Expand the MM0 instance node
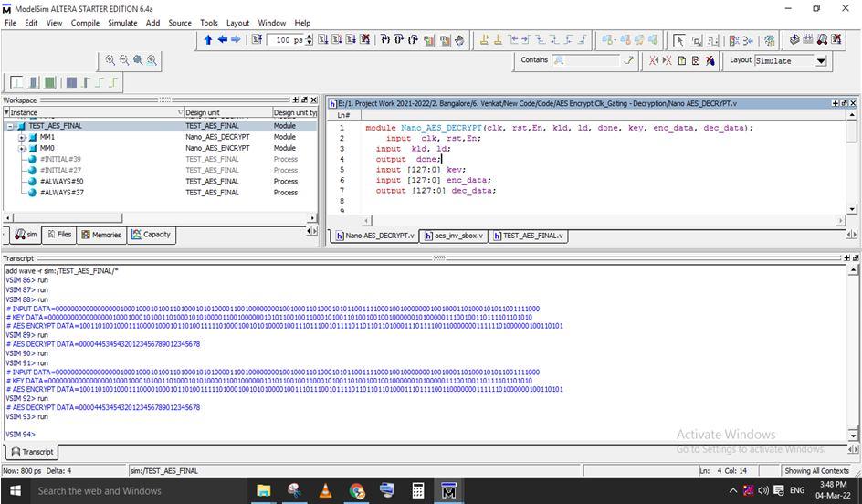The image size is (862, 504). click(x=22, y=148)
